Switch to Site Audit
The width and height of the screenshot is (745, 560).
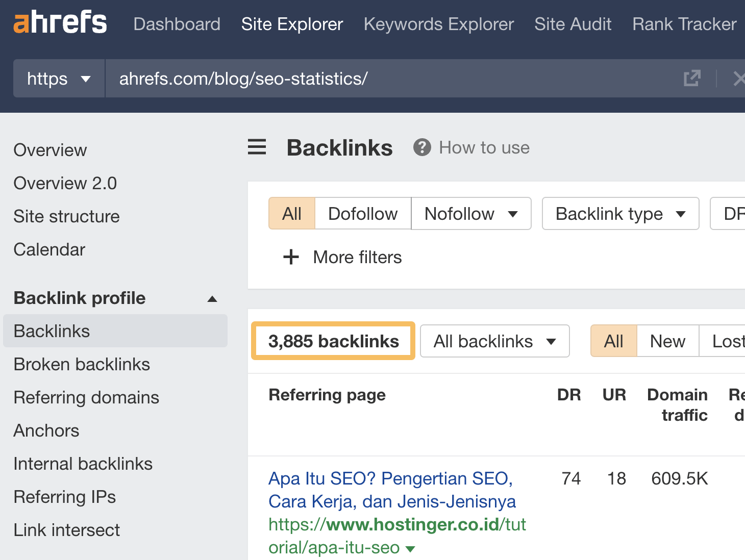(x=573, y=24)
